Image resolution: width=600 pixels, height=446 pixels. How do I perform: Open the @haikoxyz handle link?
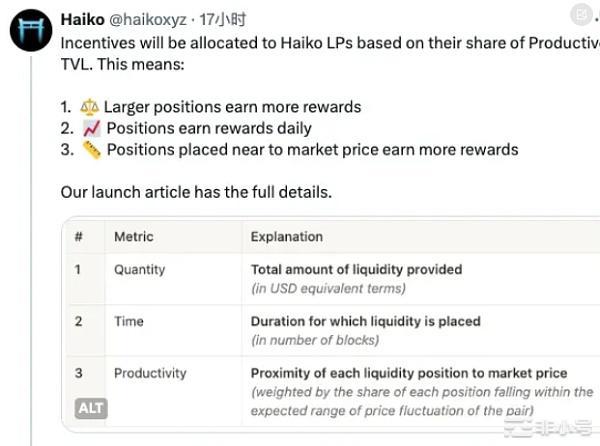point(148,20)
